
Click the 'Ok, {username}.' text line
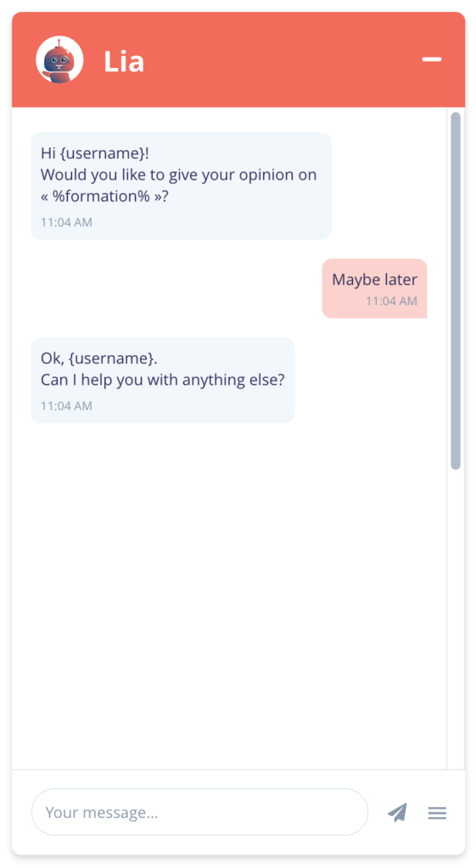coord(99,359)
